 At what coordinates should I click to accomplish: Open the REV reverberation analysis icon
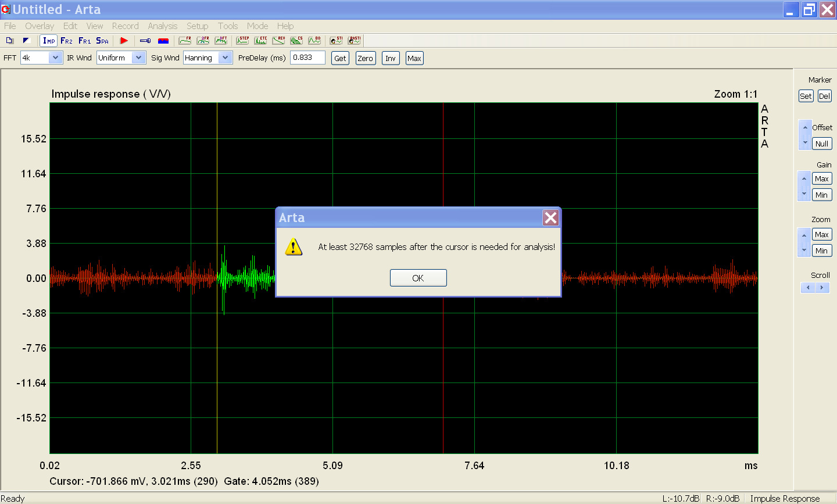pos(278,41)
